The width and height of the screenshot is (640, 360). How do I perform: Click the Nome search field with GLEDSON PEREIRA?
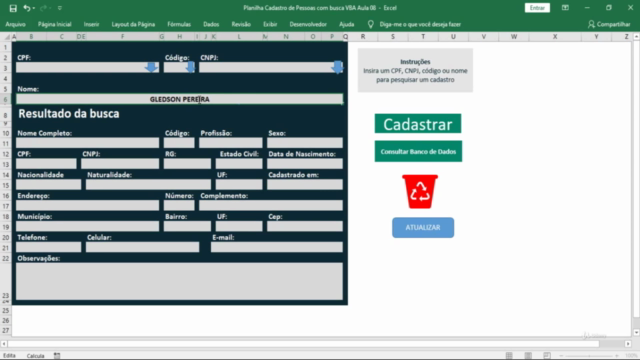click(180, 99)
